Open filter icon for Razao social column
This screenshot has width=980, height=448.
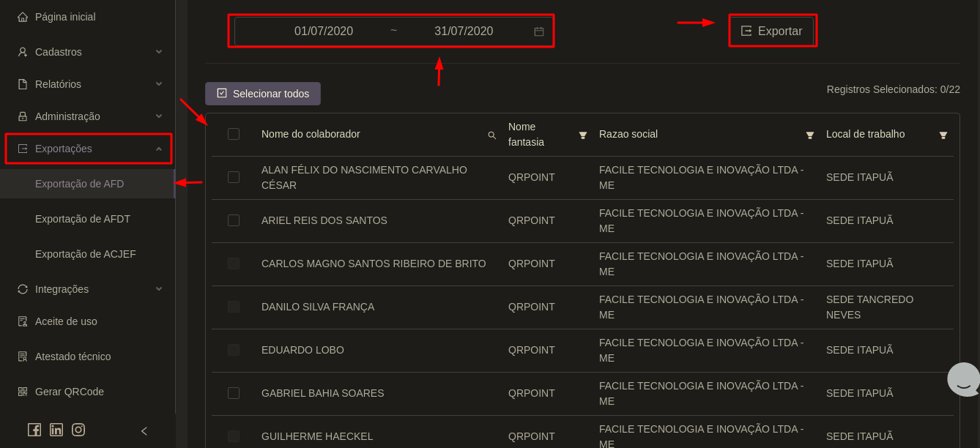point(810,135)
